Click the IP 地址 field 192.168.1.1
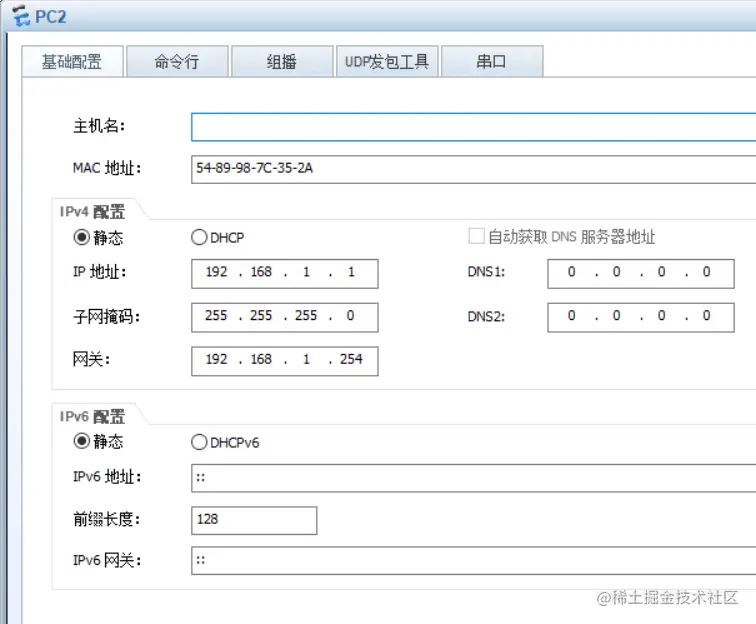Viewport: 756px width, 624px height. click(284, 273)
